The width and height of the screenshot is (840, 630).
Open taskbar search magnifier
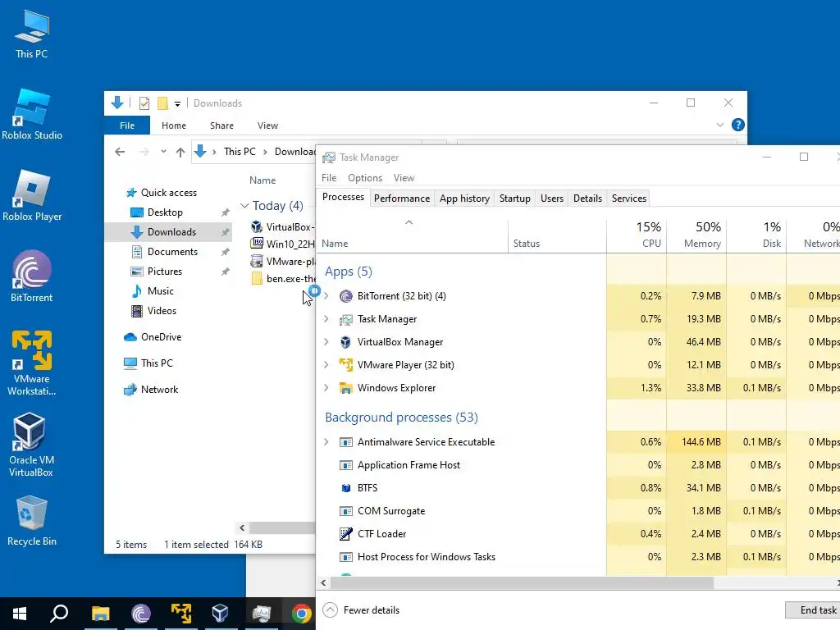tap(59, 614)
